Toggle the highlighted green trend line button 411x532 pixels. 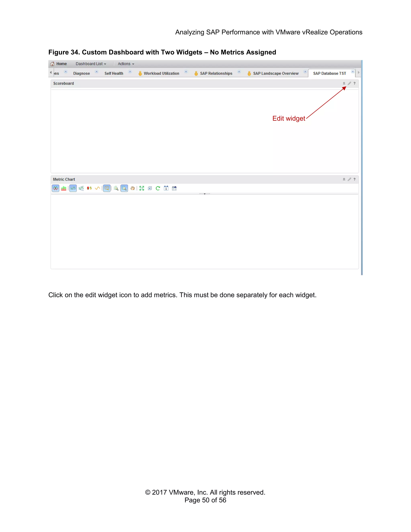click(x=73, y=188)
